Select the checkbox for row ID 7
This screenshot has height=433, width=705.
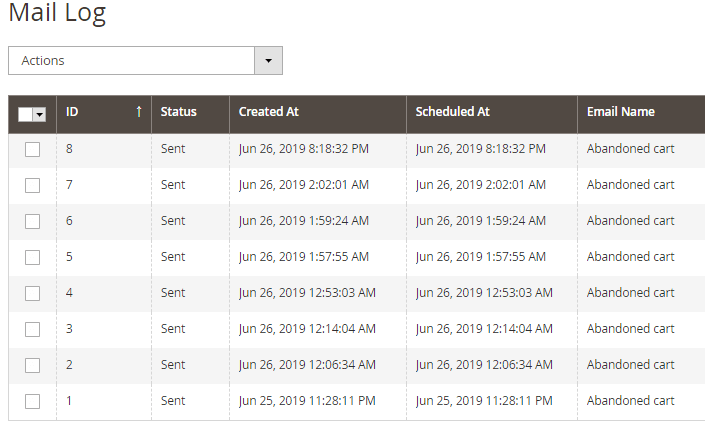pyautogui.click(x=32, y=185)
